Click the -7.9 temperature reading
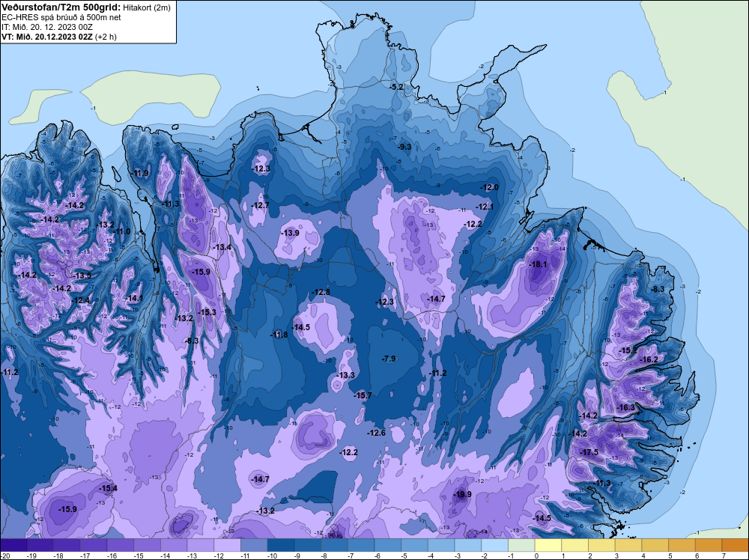This screenshot has width=749, height=560. 389,359
